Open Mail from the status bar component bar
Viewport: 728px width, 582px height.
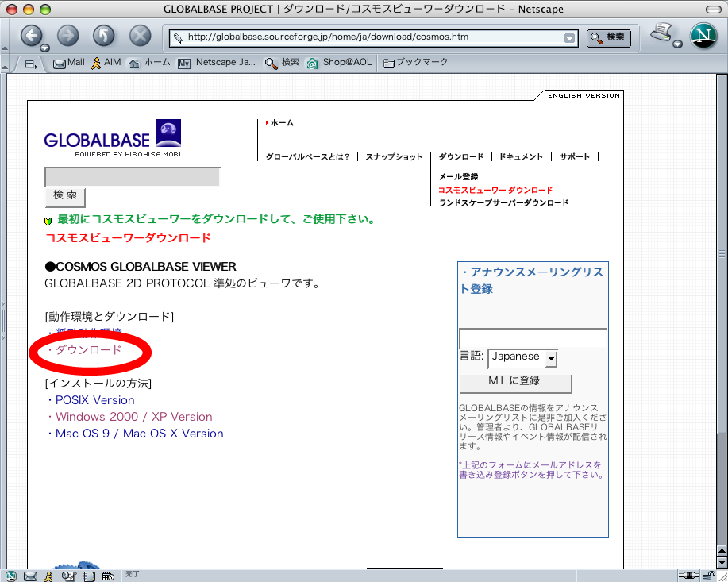[x=30, y=576]
